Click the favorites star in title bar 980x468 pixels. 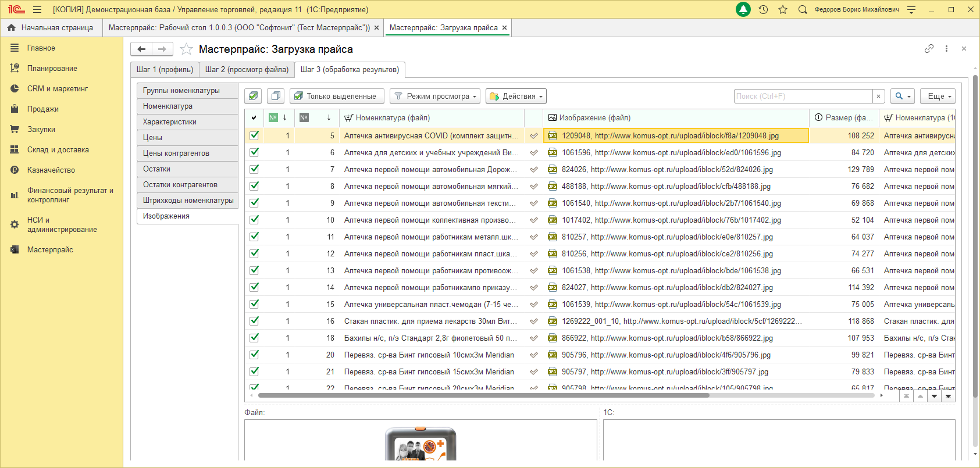783,9
